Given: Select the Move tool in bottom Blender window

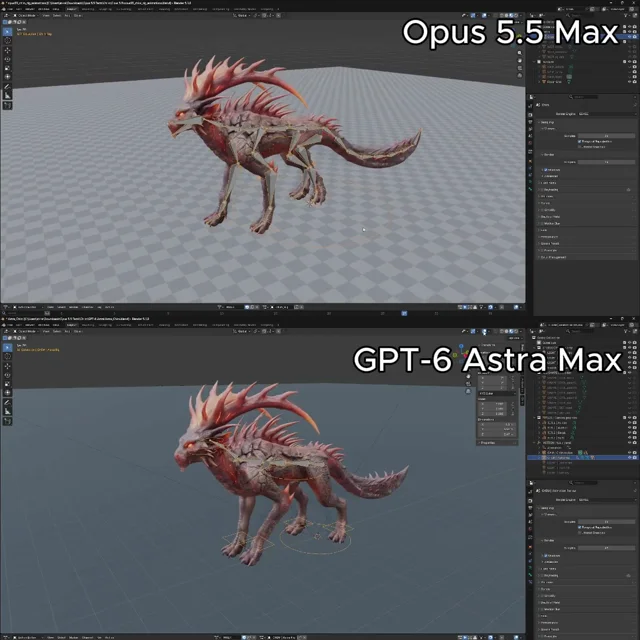Looking at the screenshot, I should pyautogui.click(x=7, y=367).
